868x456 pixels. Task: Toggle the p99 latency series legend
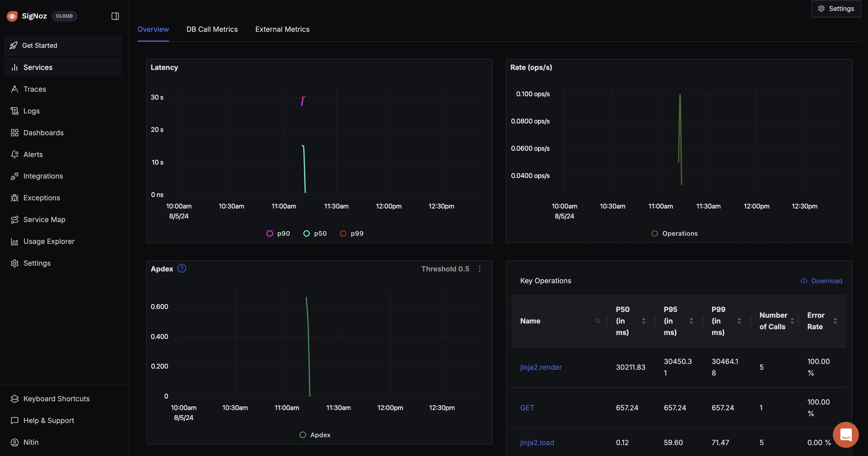(352, 233)
